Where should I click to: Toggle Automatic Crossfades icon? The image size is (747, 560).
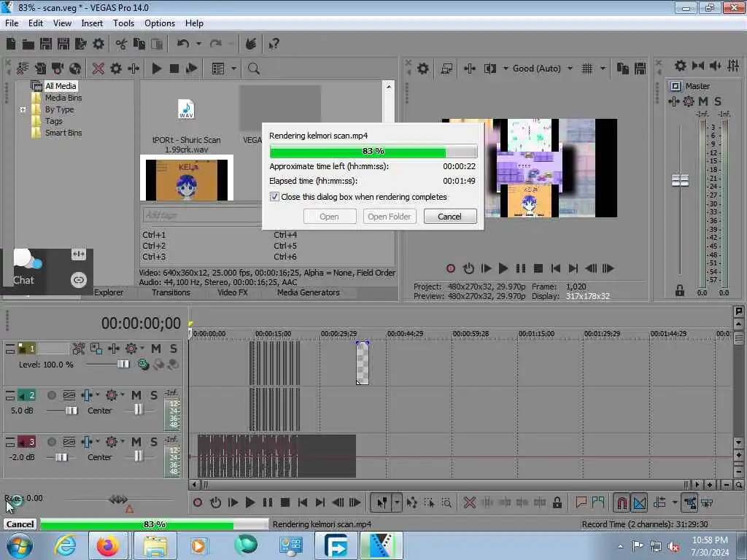click(639, 502)
